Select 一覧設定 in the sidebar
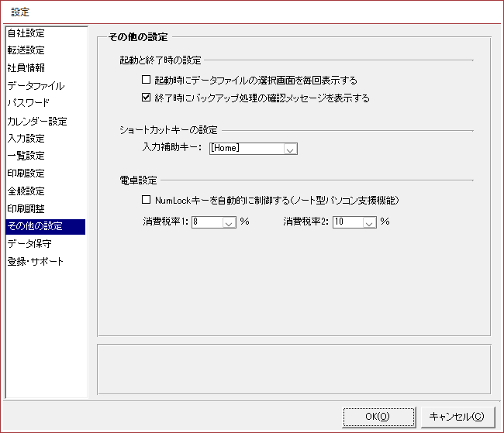 tap(26, 156)
